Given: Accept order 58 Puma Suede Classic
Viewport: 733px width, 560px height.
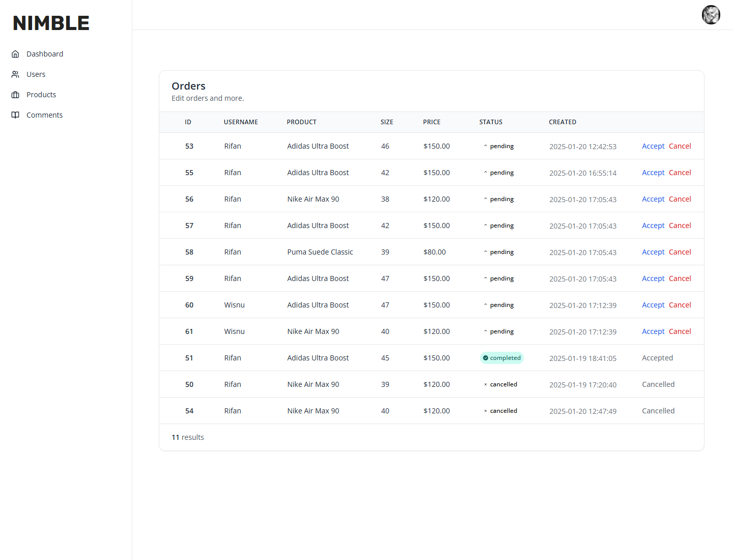Looking at the screenshot, I should (653, 252).
